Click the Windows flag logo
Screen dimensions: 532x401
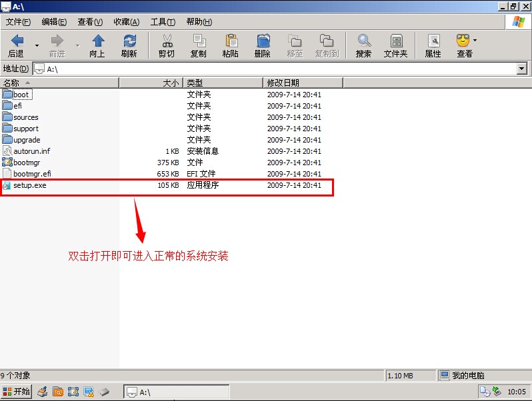tap(519, 22)
